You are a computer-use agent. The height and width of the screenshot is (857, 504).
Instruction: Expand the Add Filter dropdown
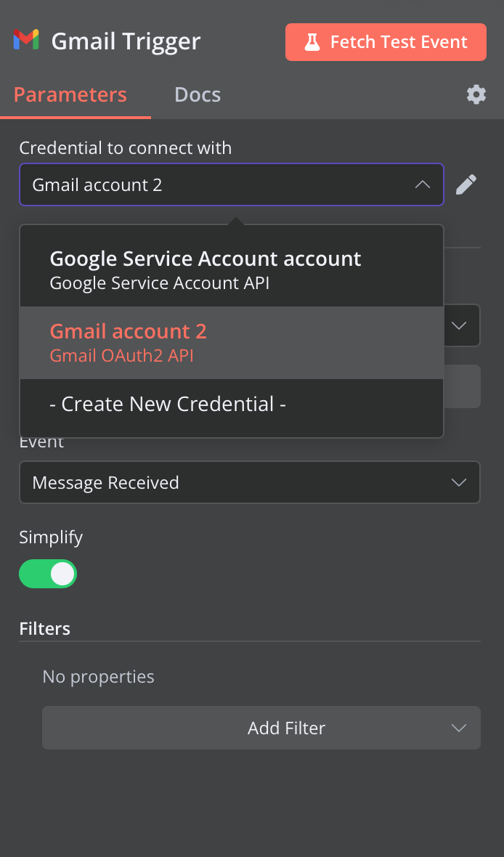[x=261, y=728]
